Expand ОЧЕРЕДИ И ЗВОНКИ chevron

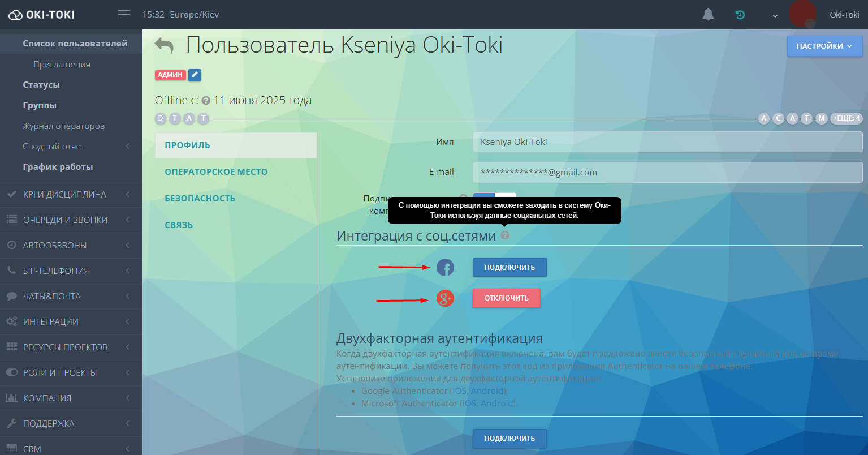(x=128, y=220)
